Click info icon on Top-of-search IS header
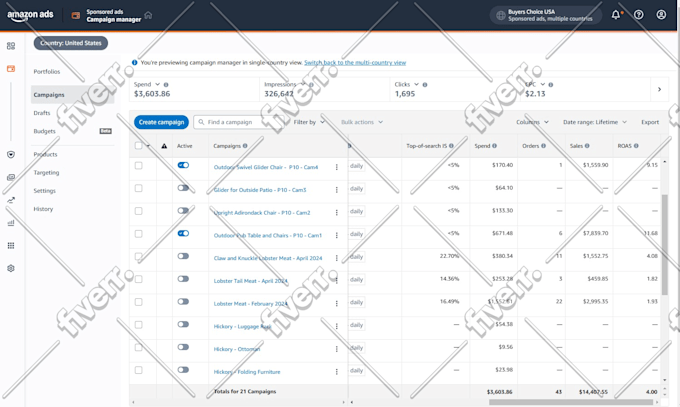Image resolution: width=680 pixels, height=407 pixels. [451, 146]
